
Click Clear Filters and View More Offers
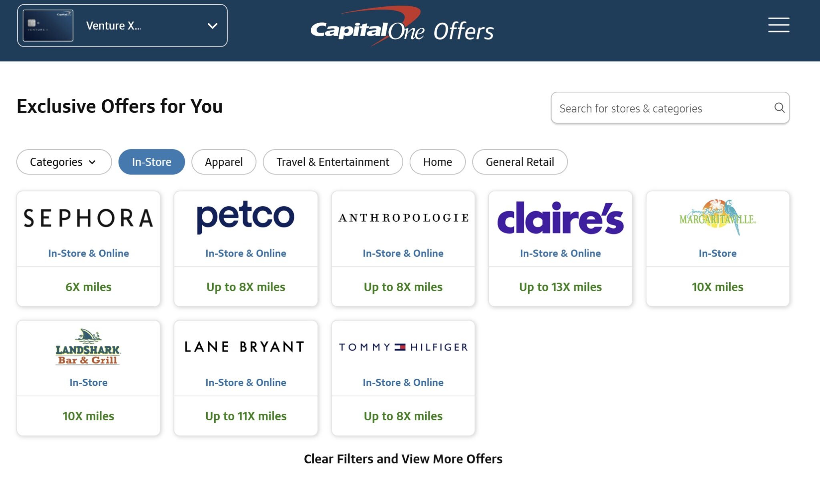403,459
